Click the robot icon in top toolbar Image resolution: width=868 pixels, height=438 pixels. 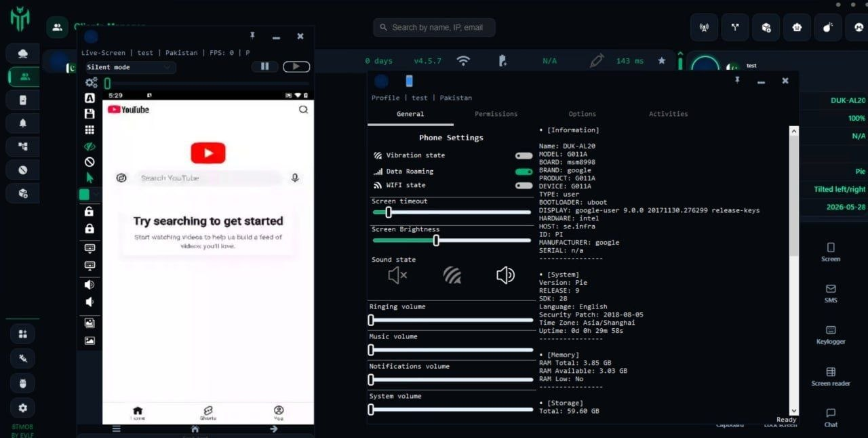point(797,28)
